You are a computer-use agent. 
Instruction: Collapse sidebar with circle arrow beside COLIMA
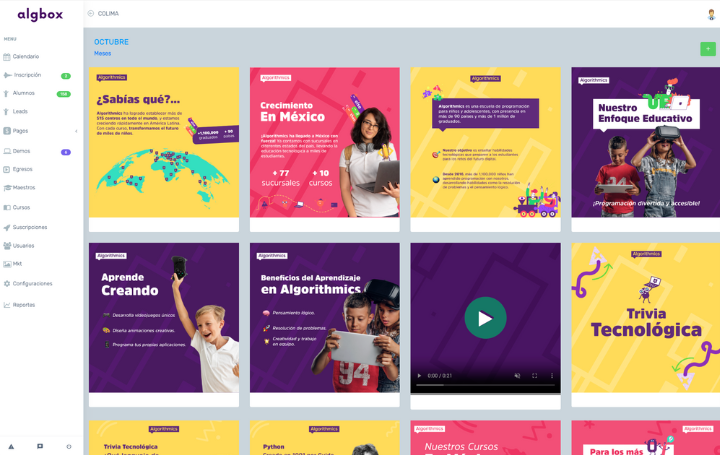[90, 14]
